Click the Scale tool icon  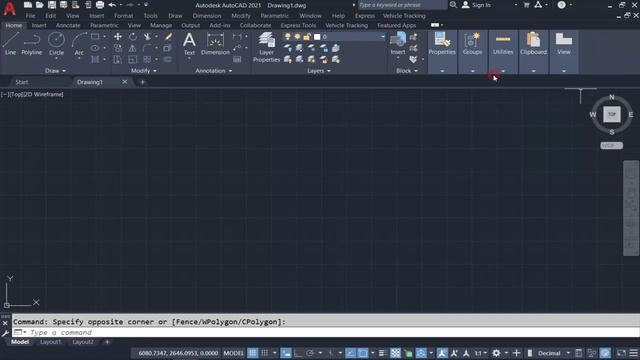point(133,60)
